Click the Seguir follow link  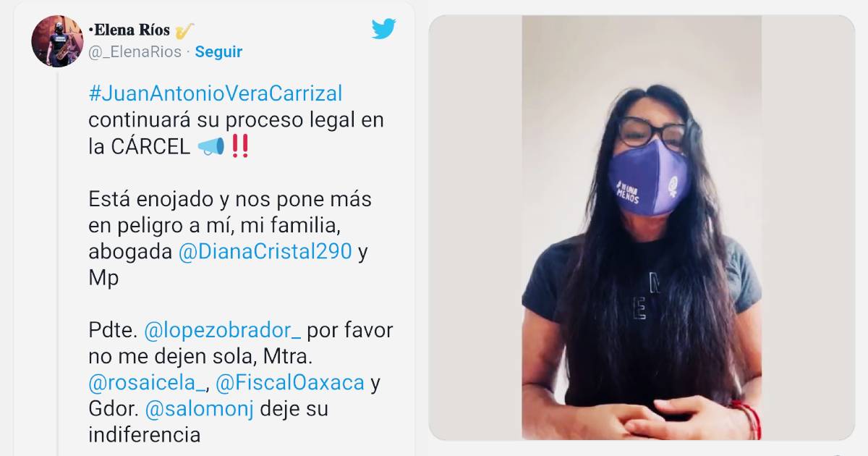click(x=218, y=52)
